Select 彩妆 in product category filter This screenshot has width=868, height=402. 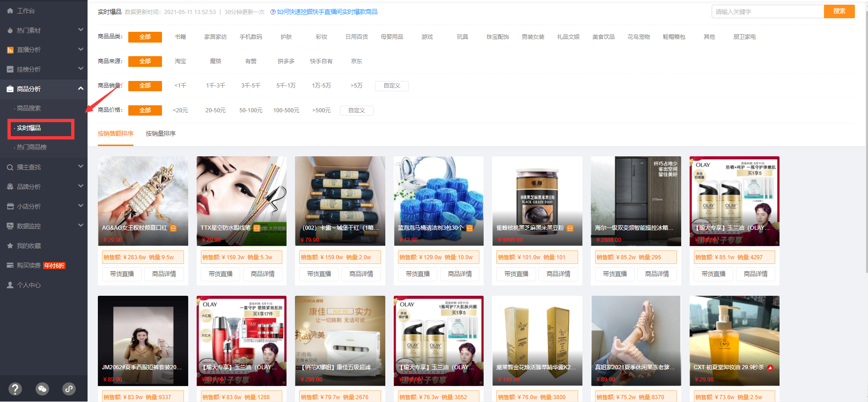coord(321,37)
